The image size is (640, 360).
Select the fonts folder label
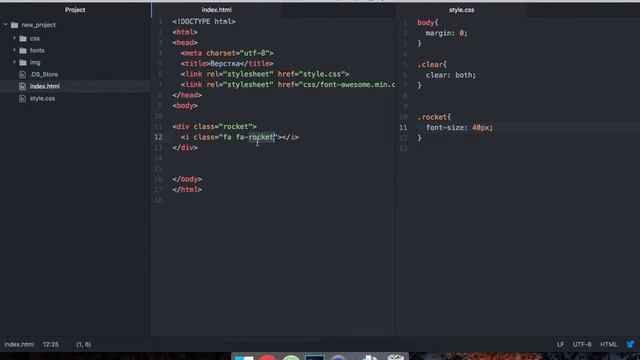[37, 51]
